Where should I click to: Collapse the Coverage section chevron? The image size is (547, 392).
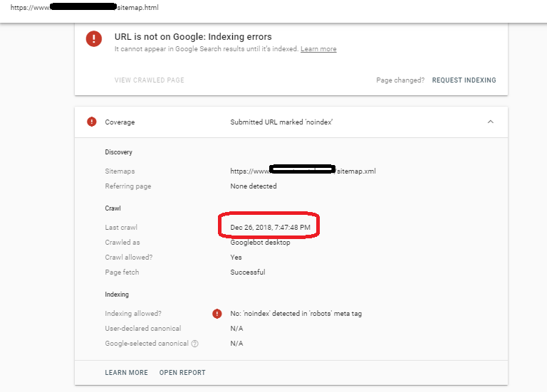point(491,122)
